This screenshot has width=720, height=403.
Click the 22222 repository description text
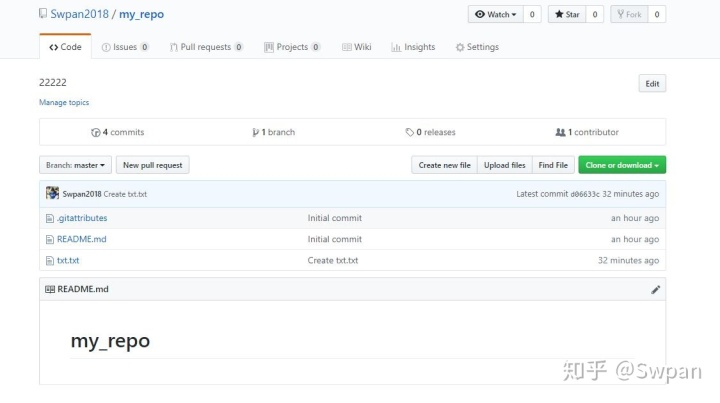pos(53,83)
